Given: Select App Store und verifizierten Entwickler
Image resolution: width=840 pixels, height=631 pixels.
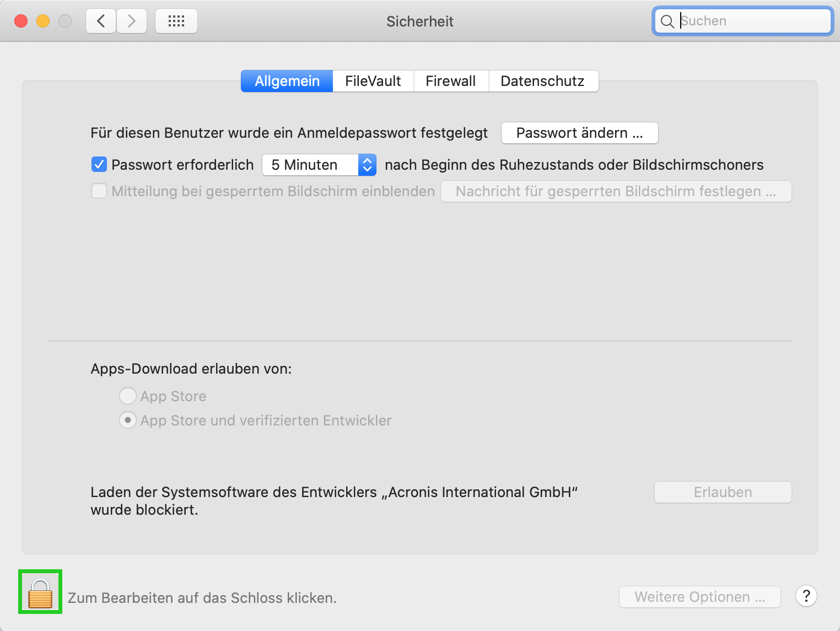Looking at the screenshot, I should click(x=128, y=420).
